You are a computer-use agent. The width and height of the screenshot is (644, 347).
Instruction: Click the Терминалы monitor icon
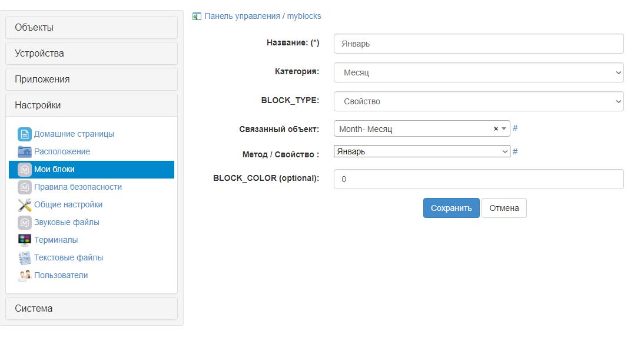point(25,240)
